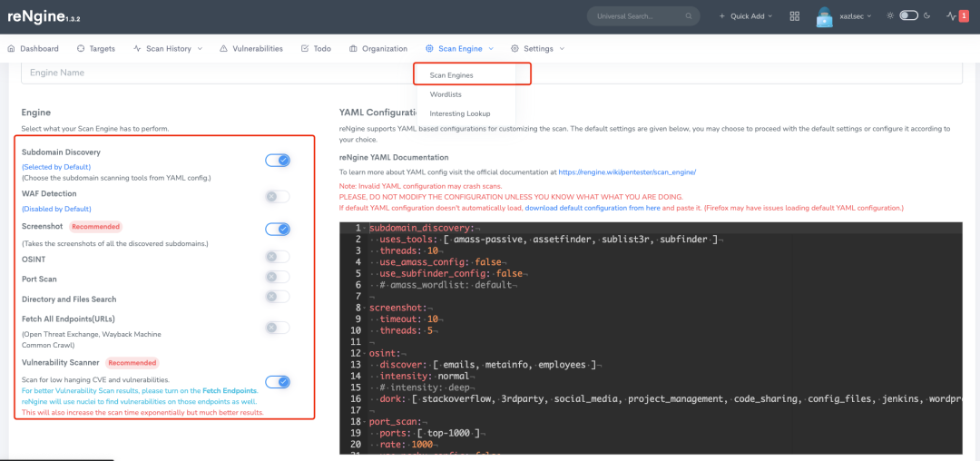This screenshot has width=980, height=461.
Task: Enable Fetch All Endpoints toggle
Action: [278, 328]
